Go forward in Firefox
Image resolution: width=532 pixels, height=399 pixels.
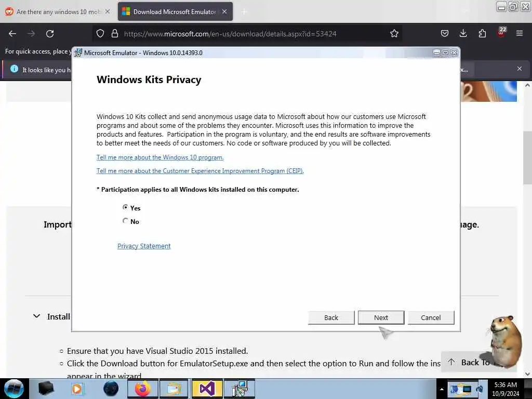pos(31,34)
